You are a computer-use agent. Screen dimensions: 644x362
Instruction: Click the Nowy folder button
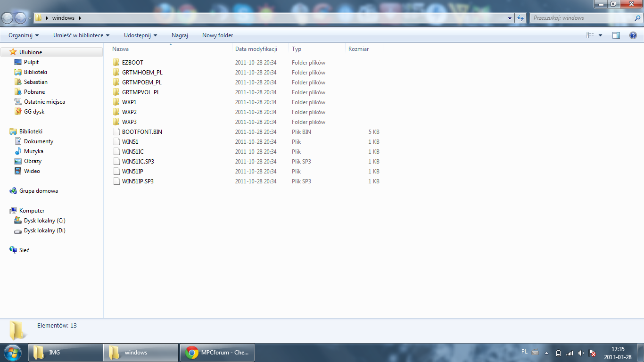(217, 35)
